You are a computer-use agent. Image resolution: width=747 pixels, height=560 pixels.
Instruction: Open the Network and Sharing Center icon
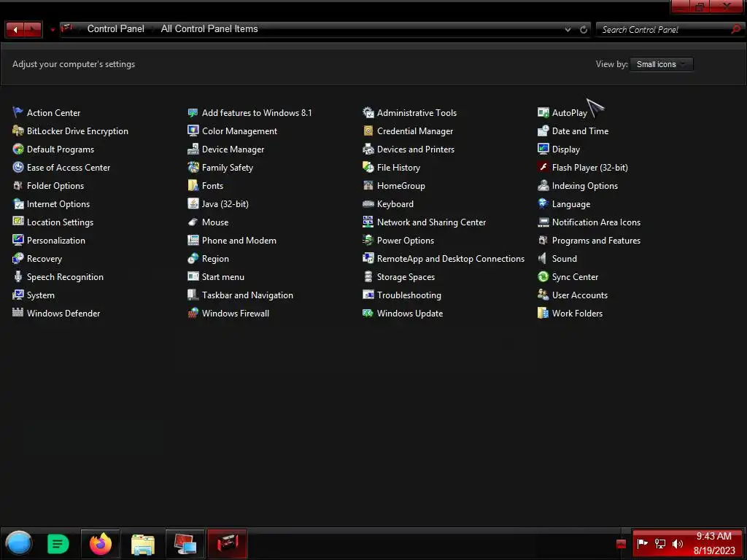368,222
